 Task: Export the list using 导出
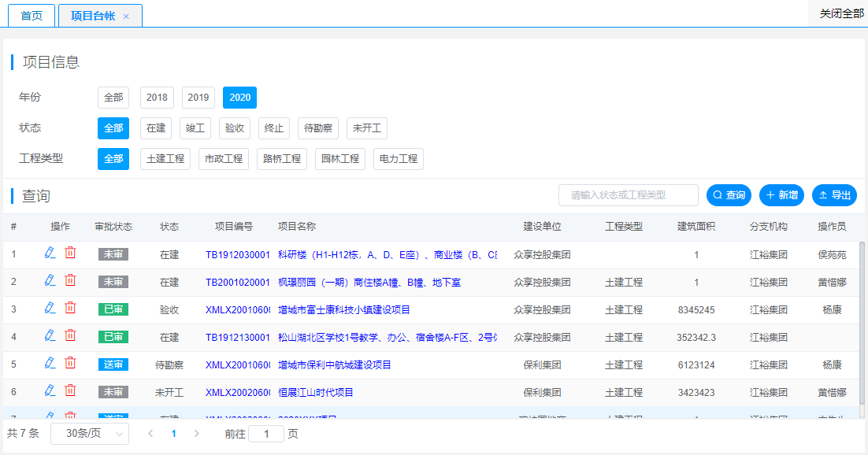[834, 195]
